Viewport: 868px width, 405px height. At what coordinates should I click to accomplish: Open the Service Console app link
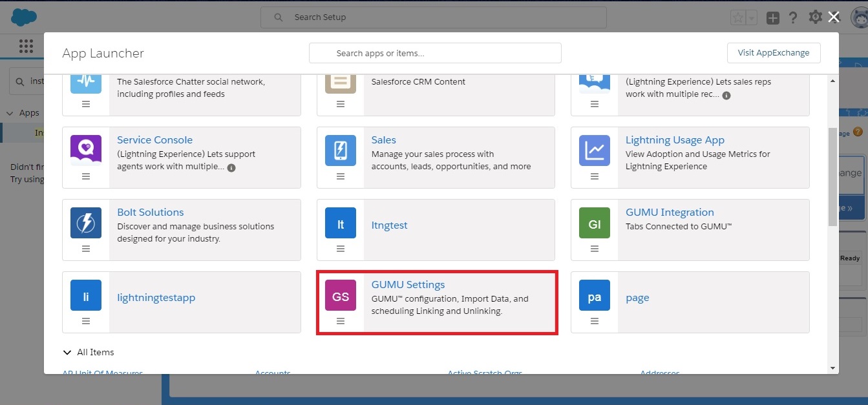155,140
